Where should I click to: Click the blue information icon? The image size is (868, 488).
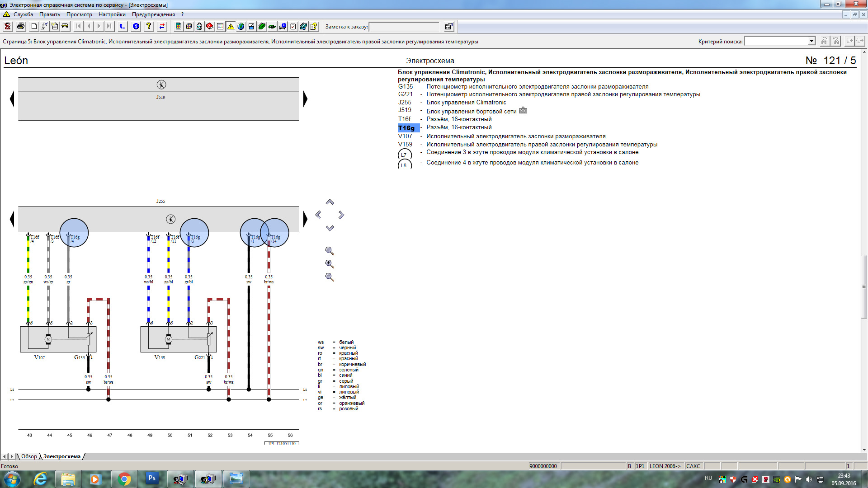(136, 26)
